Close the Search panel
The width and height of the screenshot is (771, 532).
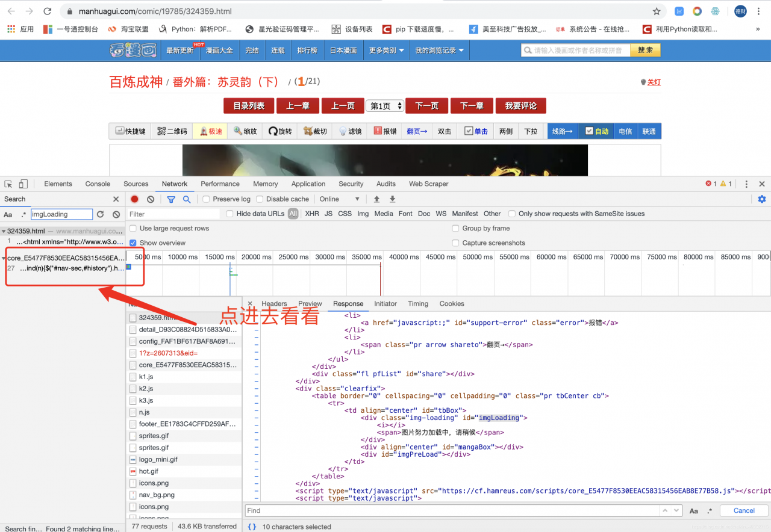[x=116, y=199]
